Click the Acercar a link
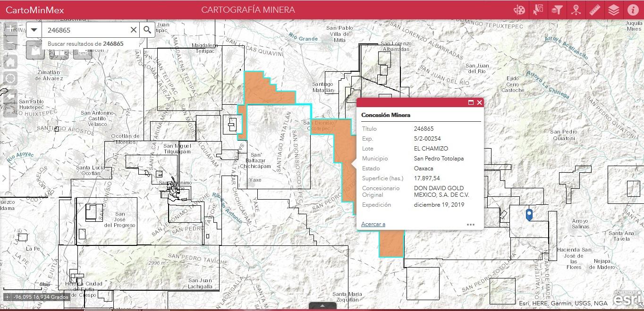 (373, 224)
